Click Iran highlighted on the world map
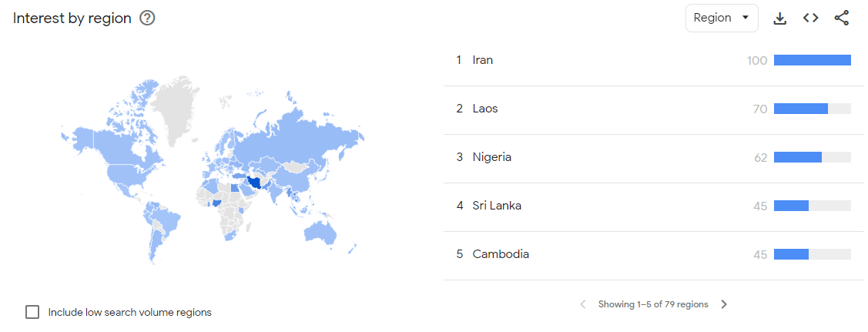The image size is (868, 332). pyautogui.click(x=255, y=183)
